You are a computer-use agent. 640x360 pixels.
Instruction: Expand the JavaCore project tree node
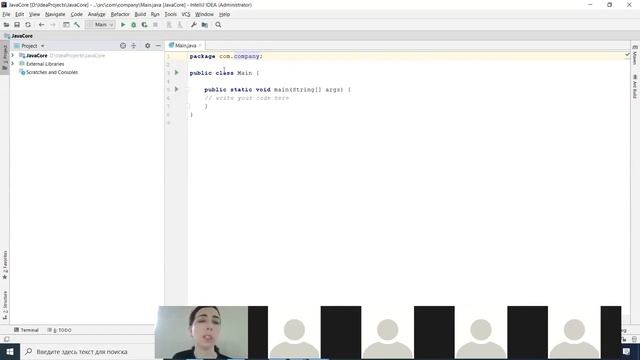click(x=13, y=55)
